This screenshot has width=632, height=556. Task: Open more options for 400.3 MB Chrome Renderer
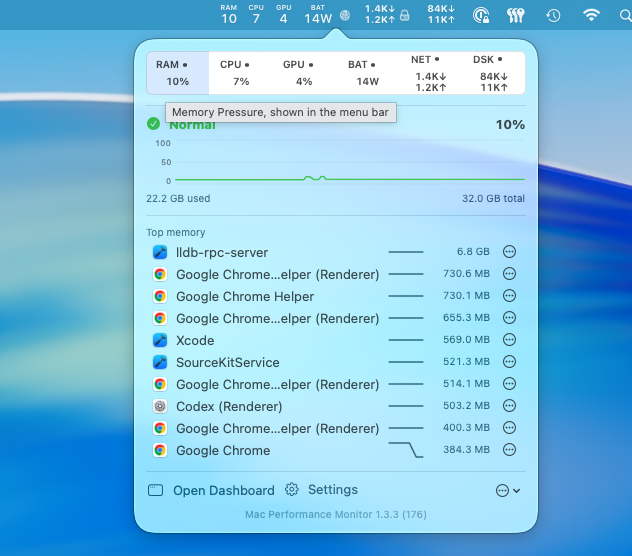pyautogui.click(x=509, y=428)
